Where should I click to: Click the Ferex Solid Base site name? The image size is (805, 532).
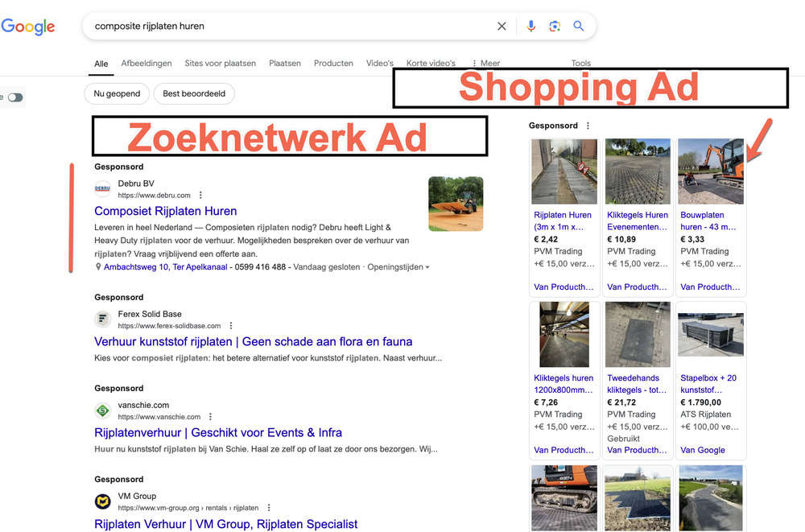point(150,314)
